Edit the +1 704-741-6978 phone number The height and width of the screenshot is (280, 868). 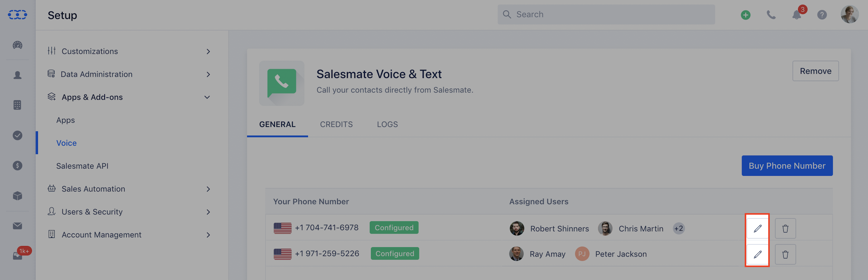click(x=757, y=229)
